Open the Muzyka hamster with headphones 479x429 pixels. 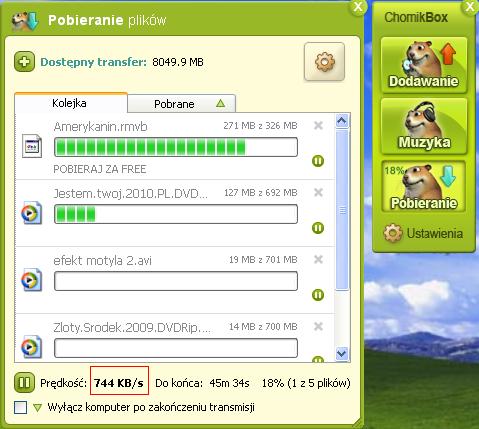point(424,126)
